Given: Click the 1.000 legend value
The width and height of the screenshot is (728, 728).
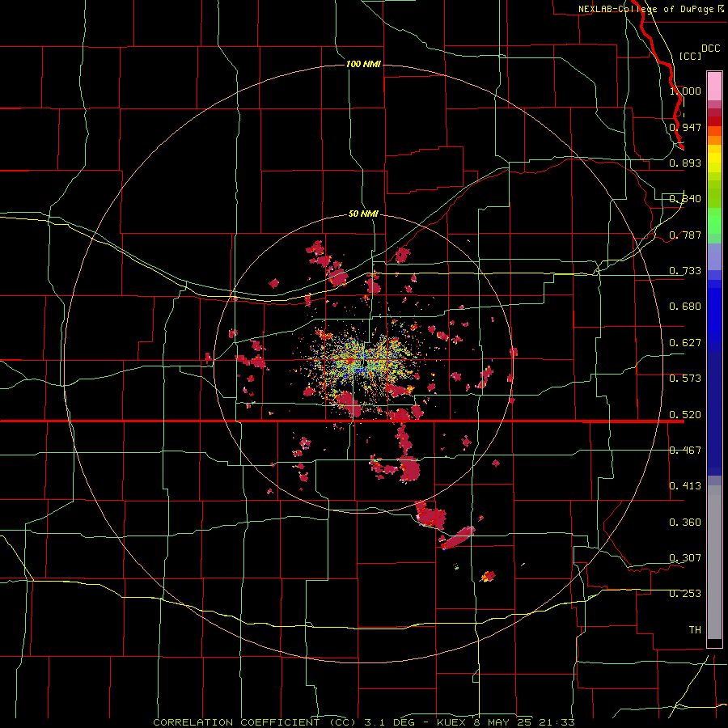Looking at the screenshot, I should (685, 91).
